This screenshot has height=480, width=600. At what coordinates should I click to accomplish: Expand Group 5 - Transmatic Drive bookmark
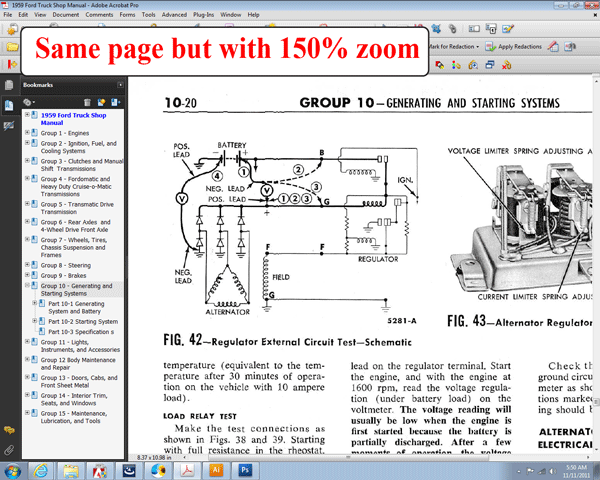[27, 204]
